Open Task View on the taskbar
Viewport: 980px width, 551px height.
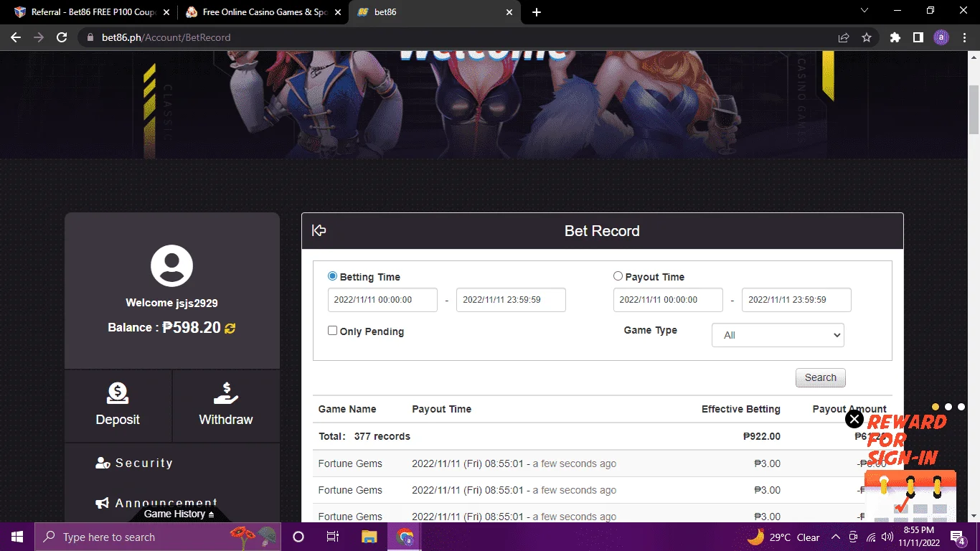[x=333, y=537]
